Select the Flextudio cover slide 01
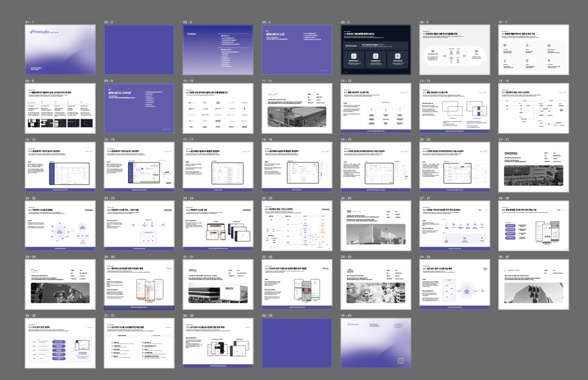 (x=60, y=49)
